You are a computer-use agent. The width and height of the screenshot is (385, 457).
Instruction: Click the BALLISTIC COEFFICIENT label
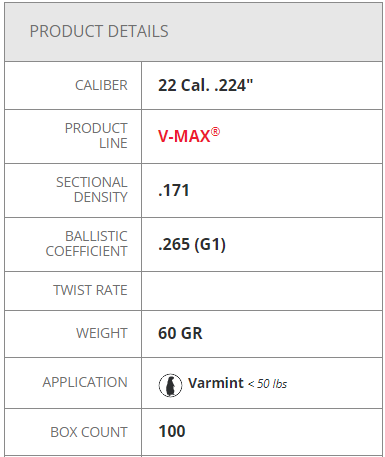pyautogui.click(x=87, y=244)
